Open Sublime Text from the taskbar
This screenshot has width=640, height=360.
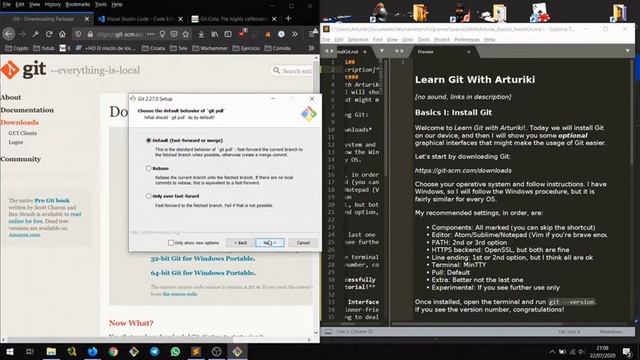point(196,351)
